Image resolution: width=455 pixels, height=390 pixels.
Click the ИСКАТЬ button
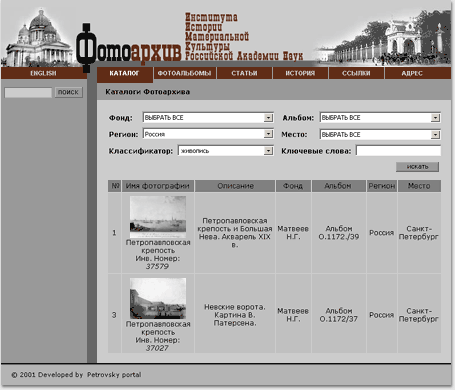pos(417,167)
